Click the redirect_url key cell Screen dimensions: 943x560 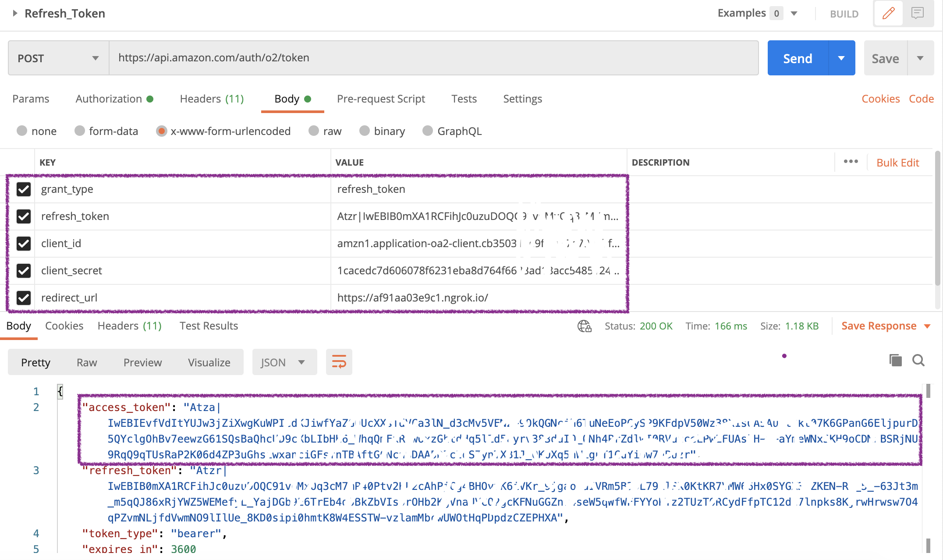click(x=183, y=298)
